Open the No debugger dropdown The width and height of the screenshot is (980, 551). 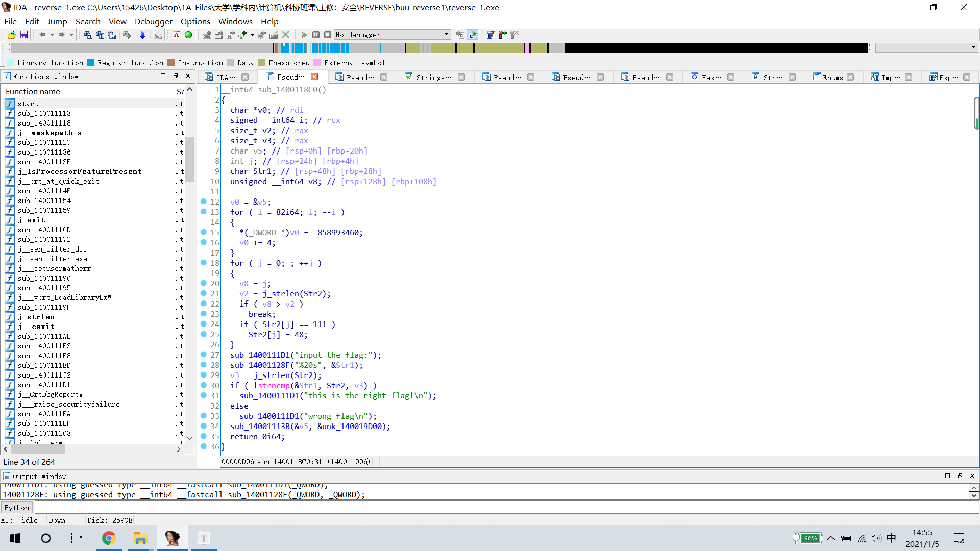pyautogui.click(x=446, y=35)
